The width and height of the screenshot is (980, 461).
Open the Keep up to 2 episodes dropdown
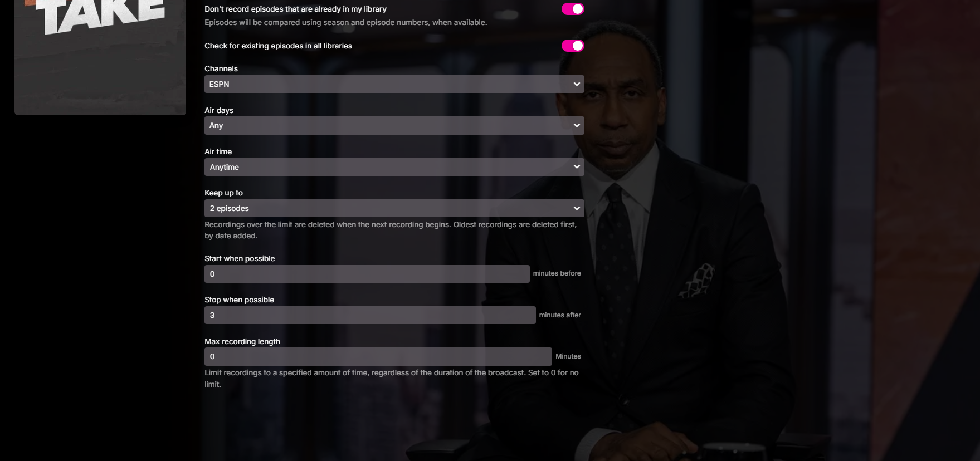click(394, 208)
